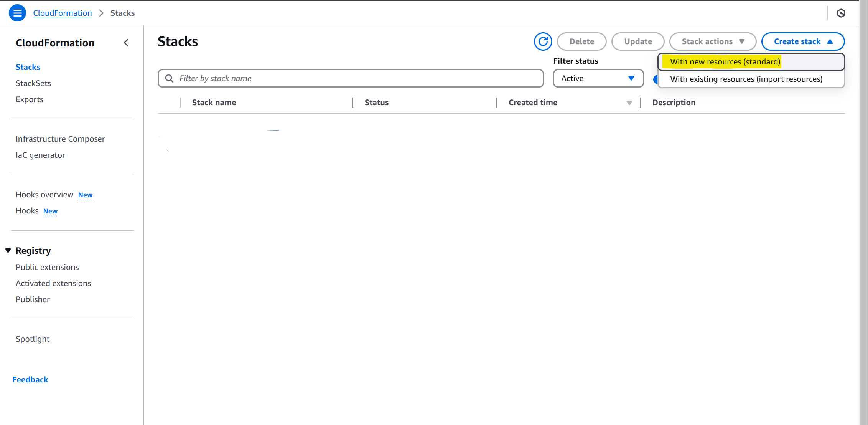Collapse the CloudFormation side panel arrow

click(126, 43)
